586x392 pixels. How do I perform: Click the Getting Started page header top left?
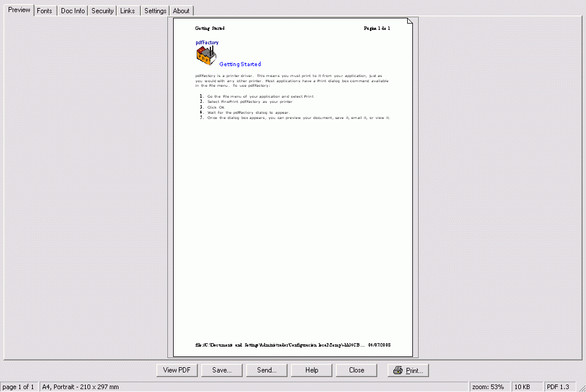click(x=210, y=28)
